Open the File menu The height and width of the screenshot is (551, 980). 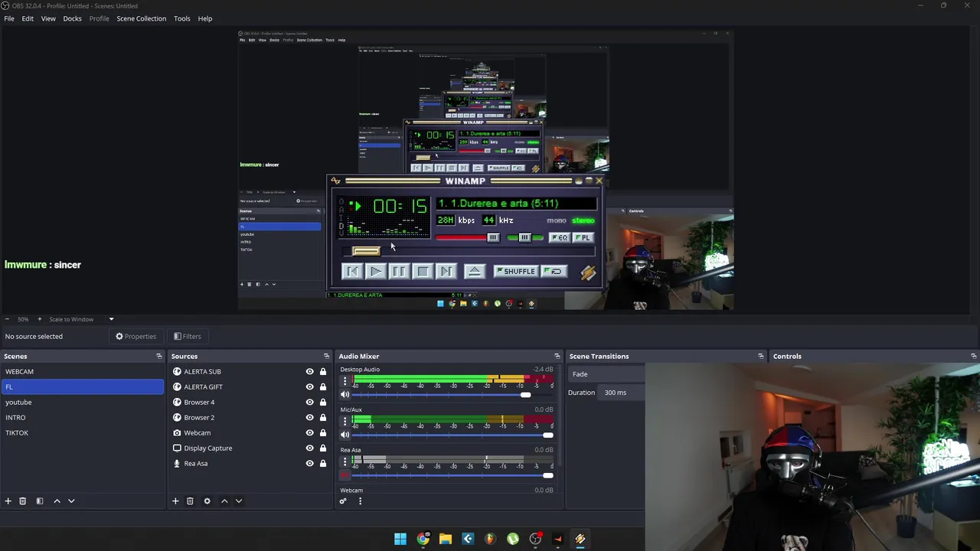pyautogui.click(x=9, y=18)
